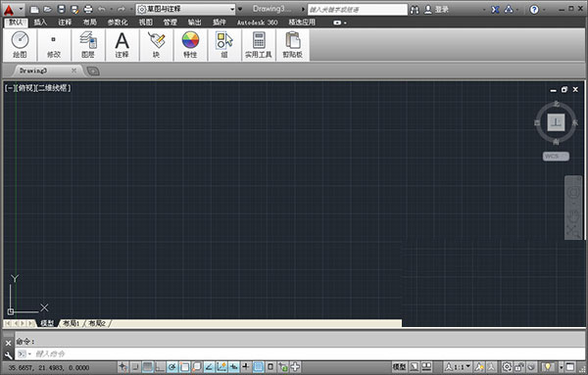Expand the 组 group panel
This screenshot has width=588, height=375.
(224, 45)
